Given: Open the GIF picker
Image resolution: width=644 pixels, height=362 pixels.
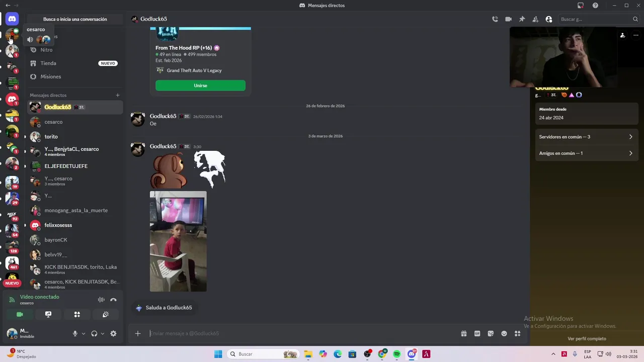Looking at the screenshot, I should point(477,333).
